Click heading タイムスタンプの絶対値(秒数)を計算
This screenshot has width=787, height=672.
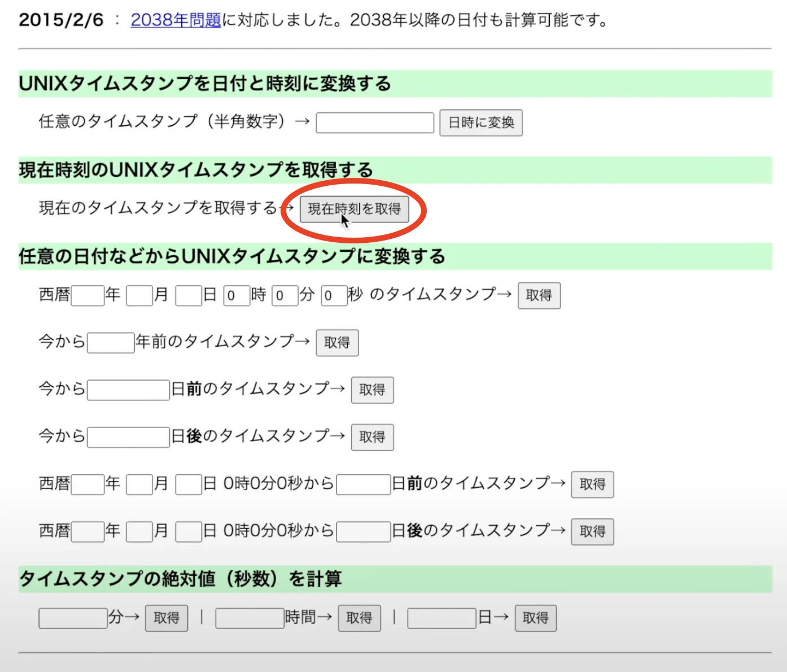(180, 579)
